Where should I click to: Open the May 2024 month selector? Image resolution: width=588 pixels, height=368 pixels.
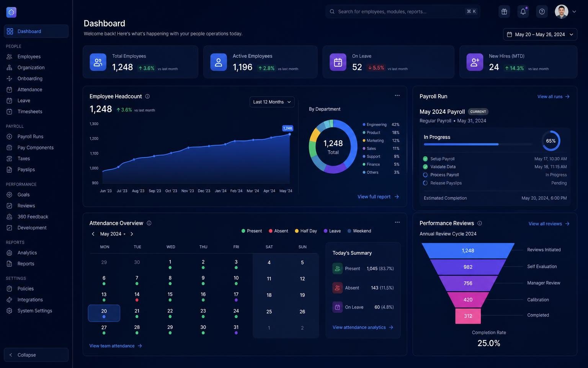[x=113, y=234]
